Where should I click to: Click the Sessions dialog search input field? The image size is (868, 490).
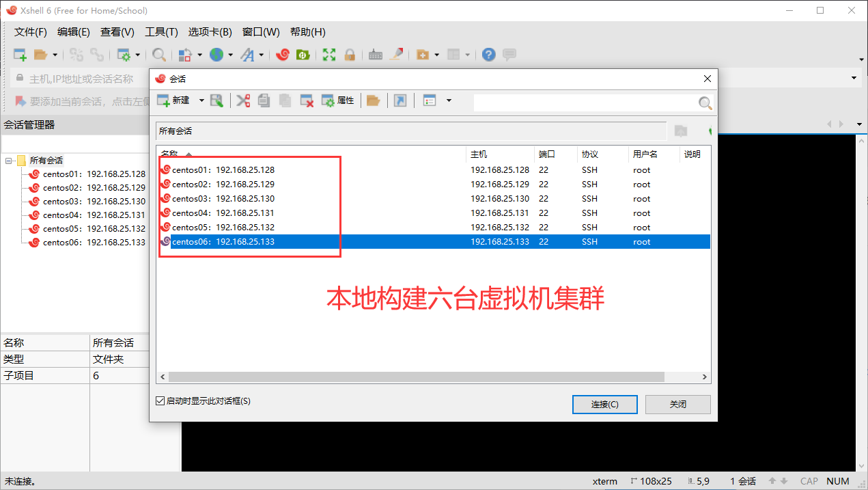(585, 103)
